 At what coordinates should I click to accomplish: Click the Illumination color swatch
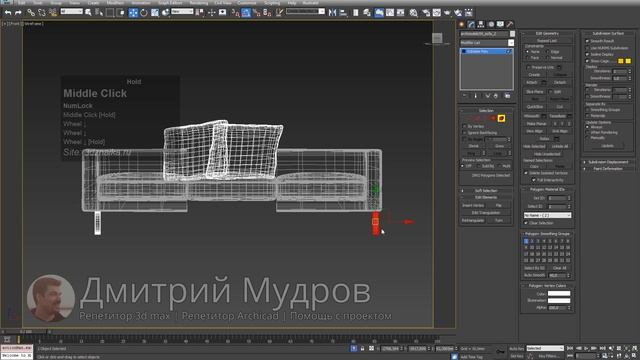coord(559,300)
